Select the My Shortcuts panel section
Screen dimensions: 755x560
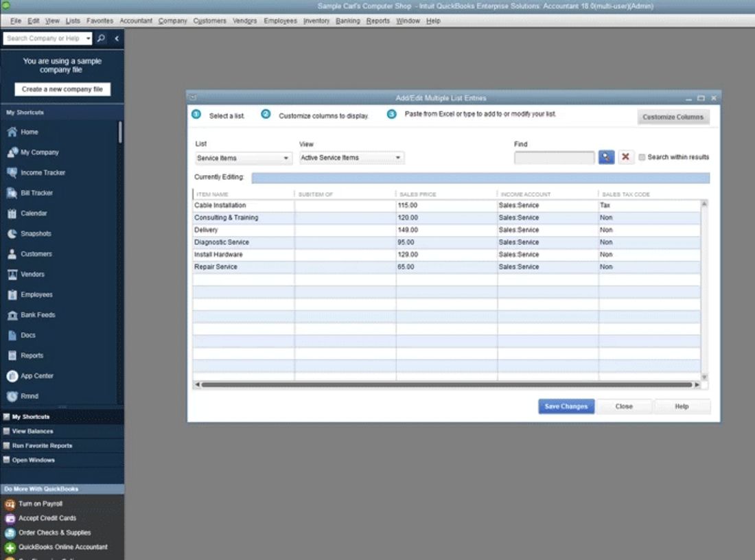62,417
